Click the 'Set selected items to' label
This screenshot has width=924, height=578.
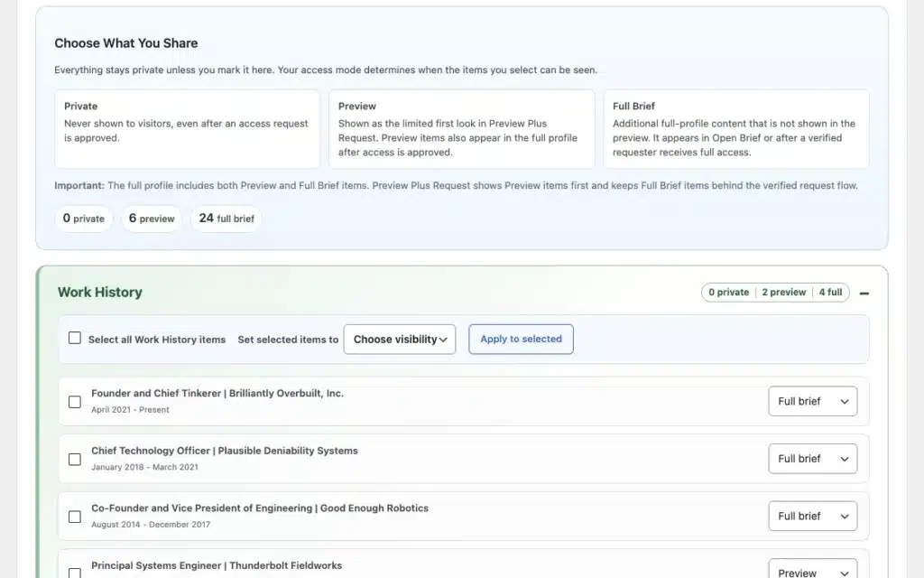(x=288, y=340)
